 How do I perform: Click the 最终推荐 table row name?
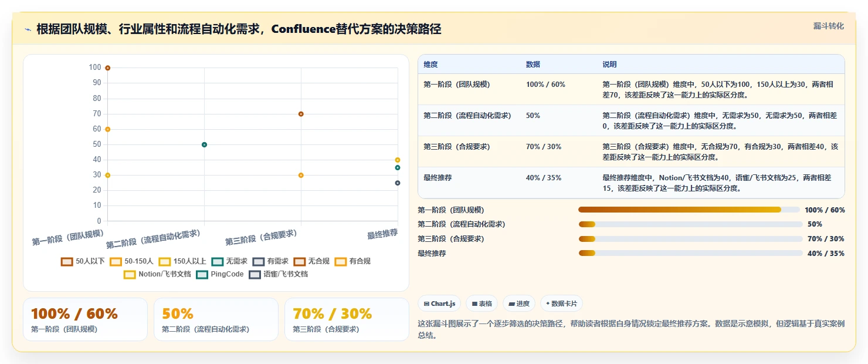click(x=438, y=178)
